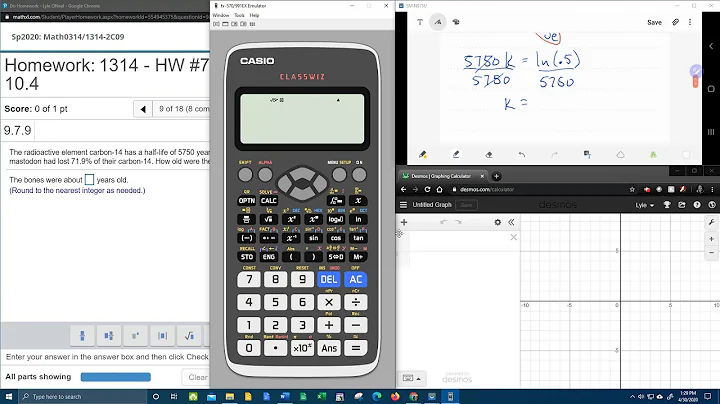The image size is (720, 404).
Task: Delete the first Desmos expression row
Action: click(513, 237)
